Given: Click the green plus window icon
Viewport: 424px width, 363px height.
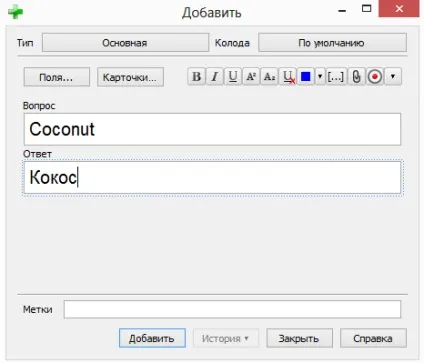Looking at the screenshot, I should click(x=16, y=12).
